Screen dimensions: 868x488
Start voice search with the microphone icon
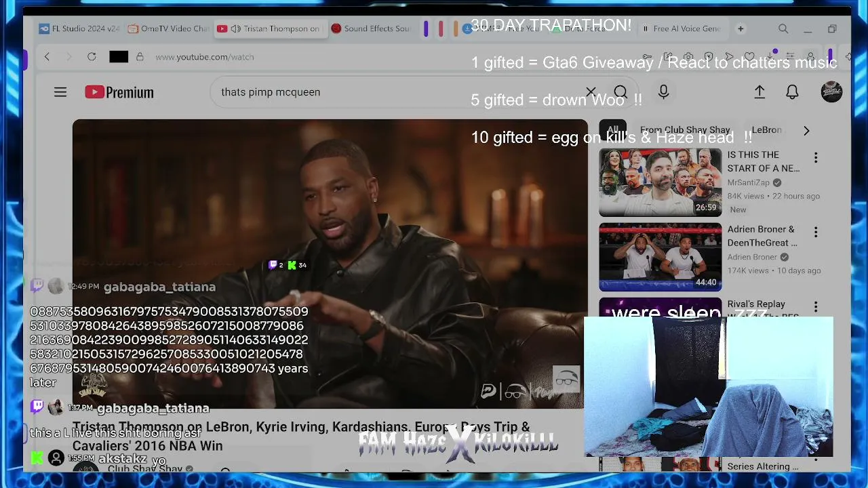pyautogui.click(x=663, y=92)
